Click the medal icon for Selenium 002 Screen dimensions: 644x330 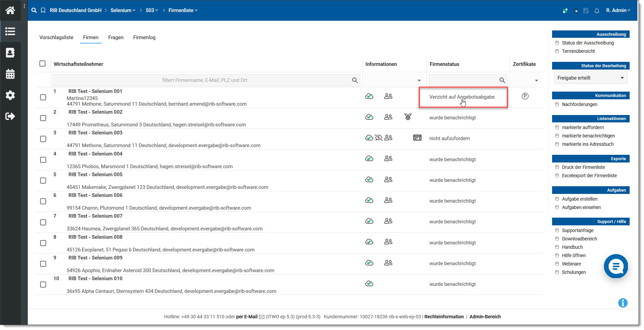(x=408, y=117)
